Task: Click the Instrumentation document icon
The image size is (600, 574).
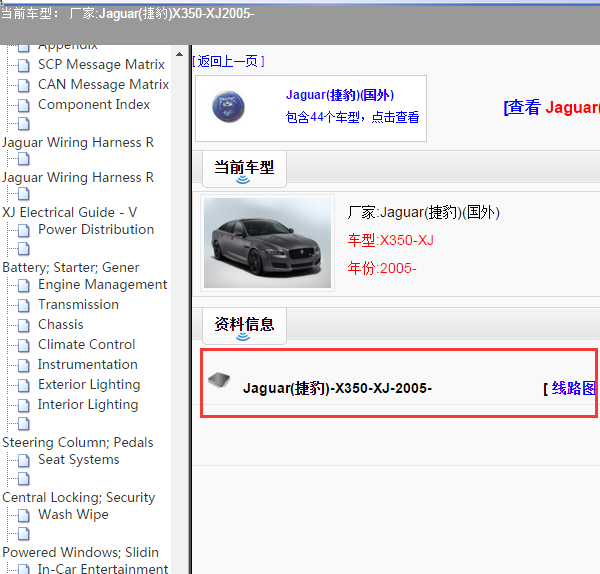Action: [x=24, y=365]
